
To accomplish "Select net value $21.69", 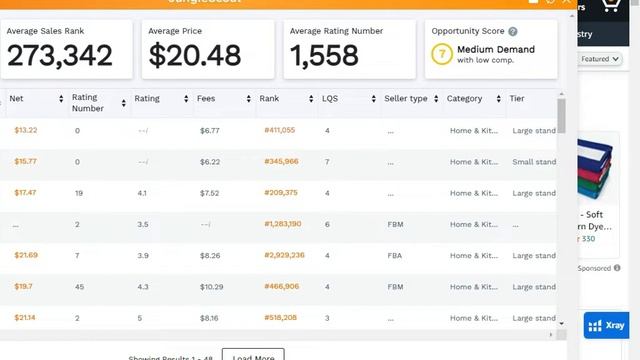I will pyautogui.click(x=26, y=255).
